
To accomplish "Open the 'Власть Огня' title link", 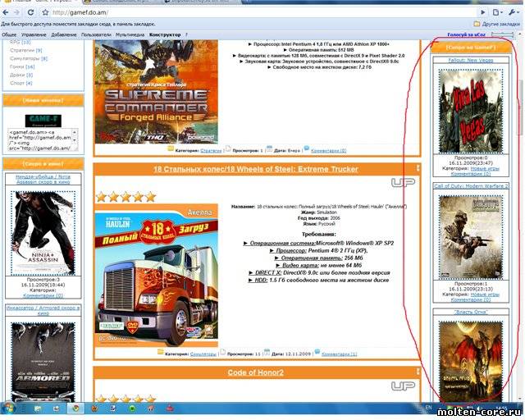I will tap(471, 312).
